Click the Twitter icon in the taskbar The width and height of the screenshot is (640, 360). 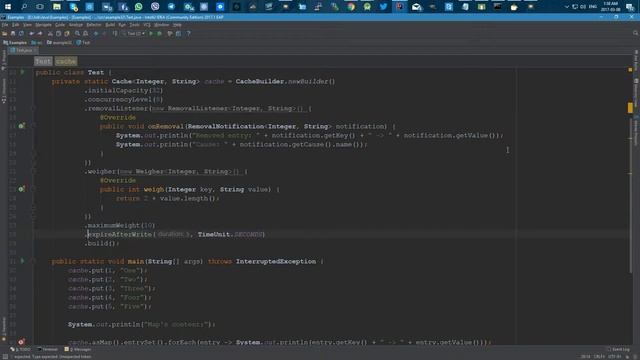(x=383, y=7)
